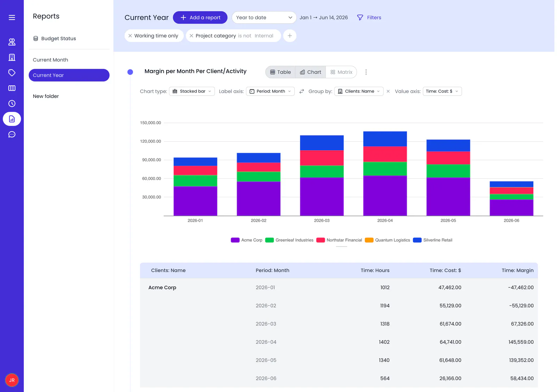Clear the Group by selection
This screenshot has height=392, width=560.
(388, 91)
